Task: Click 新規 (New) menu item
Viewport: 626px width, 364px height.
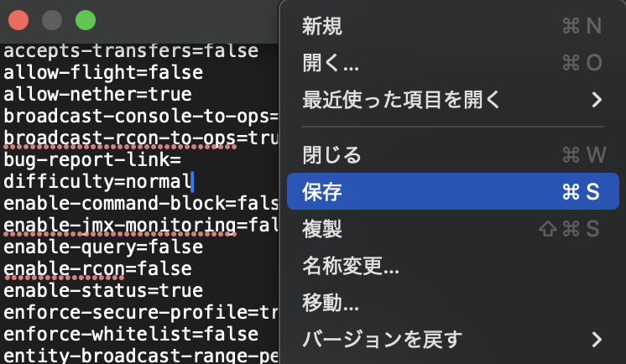Action: click(322, 27)
